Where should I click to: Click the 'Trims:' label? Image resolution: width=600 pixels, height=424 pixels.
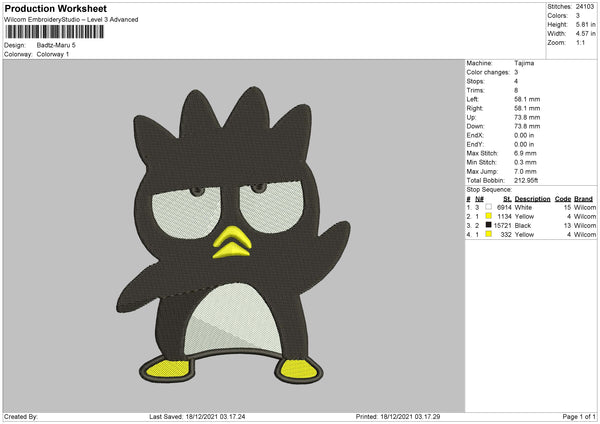tap(476, 90)
